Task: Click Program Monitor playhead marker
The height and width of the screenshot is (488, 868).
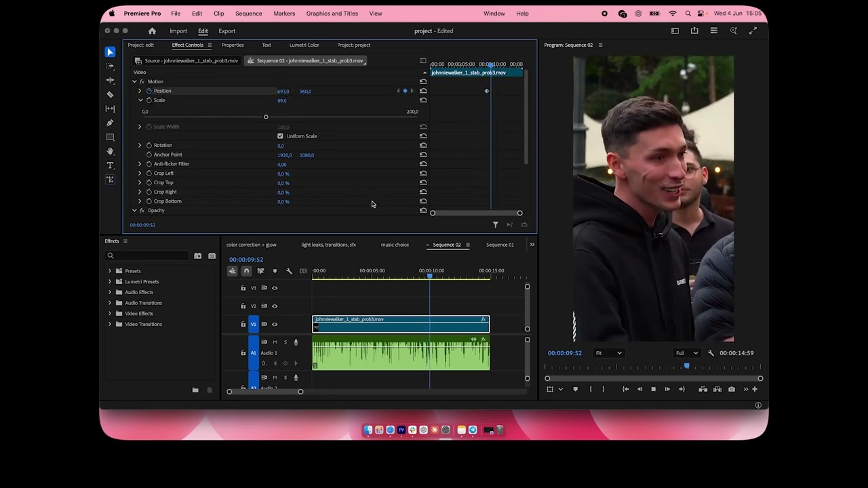Action: (x=686, y=366)
